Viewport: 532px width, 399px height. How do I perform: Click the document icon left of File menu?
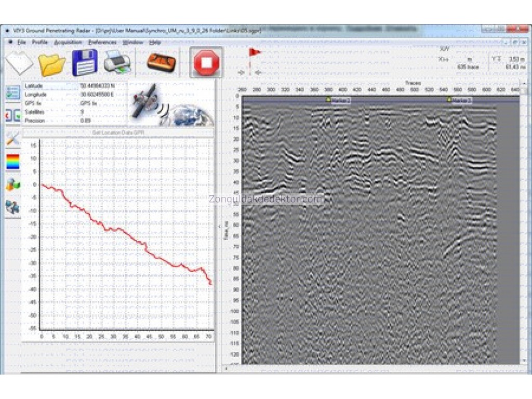click(10, 43)
